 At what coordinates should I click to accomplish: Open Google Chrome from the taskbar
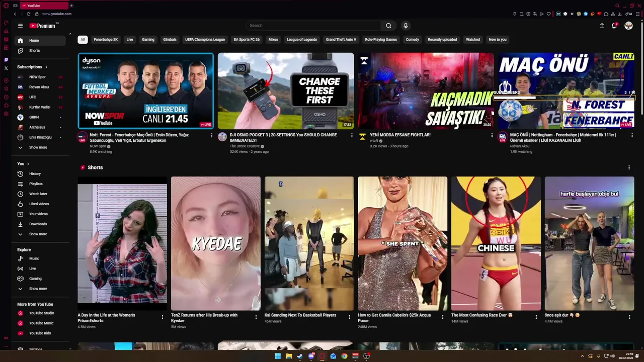(344, 356)
